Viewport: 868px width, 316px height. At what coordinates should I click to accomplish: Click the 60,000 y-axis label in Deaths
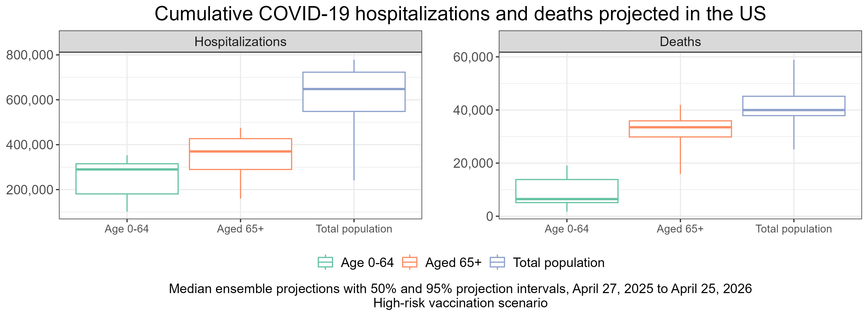pos(473,57)
